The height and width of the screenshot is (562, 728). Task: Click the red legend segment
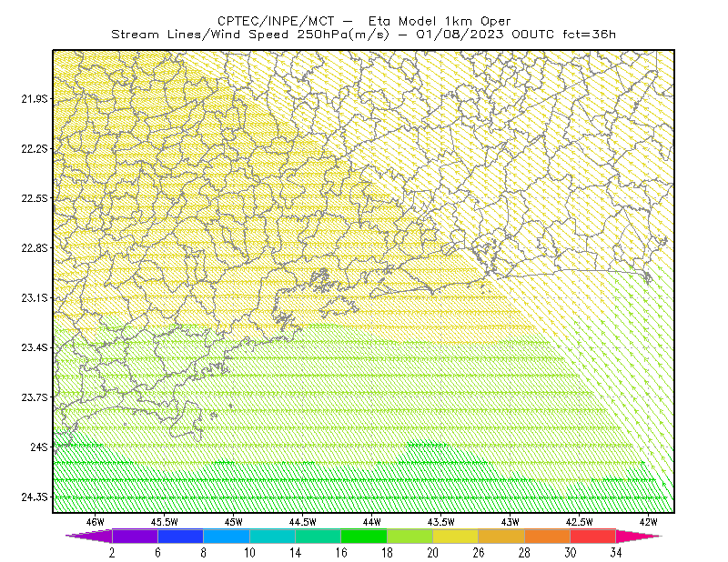coord(593,536)
